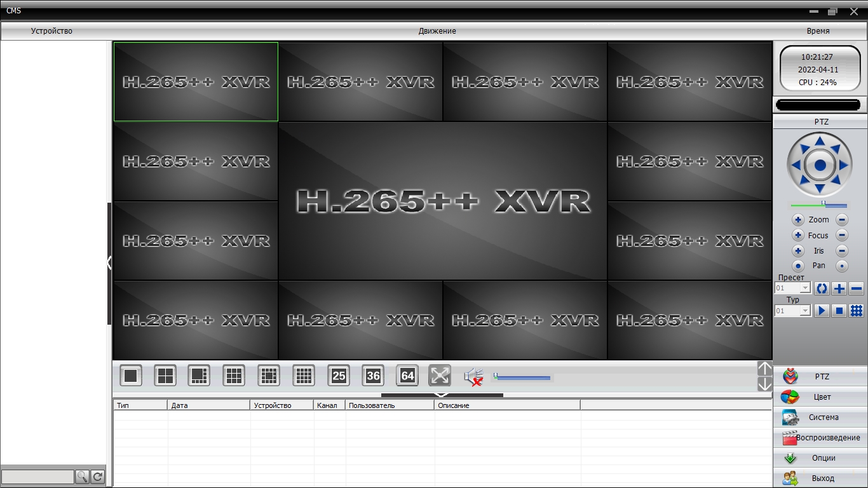Add a new preset
The height and width of the screenshot is (488, 868).
839,288
